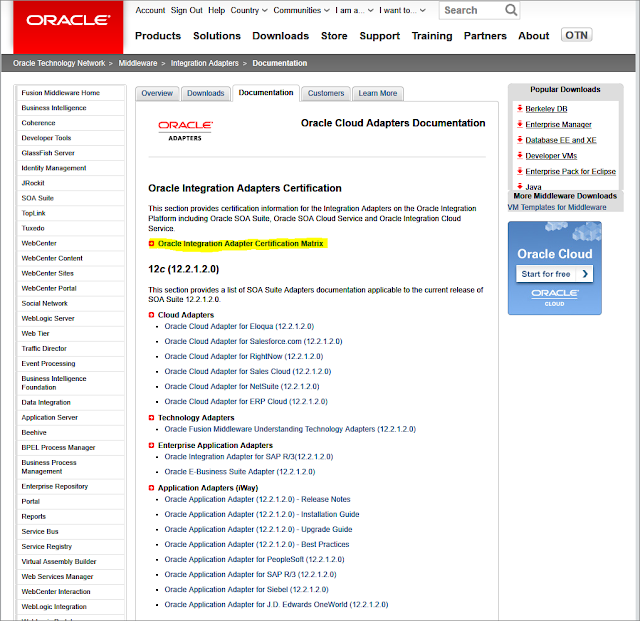The height and width of the screenshot is (621, 640).
Task: Open the Products menu
Action: (158, 36)
